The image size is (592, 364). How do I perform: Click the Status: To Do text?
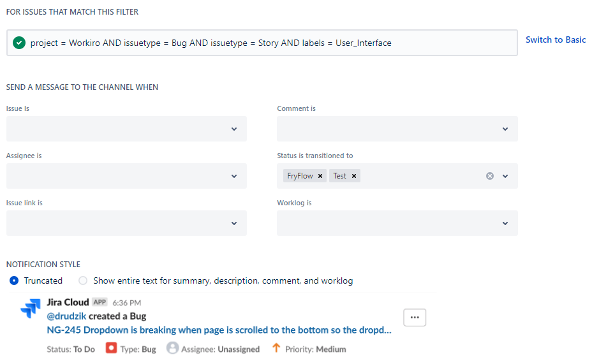coord(71,349)
